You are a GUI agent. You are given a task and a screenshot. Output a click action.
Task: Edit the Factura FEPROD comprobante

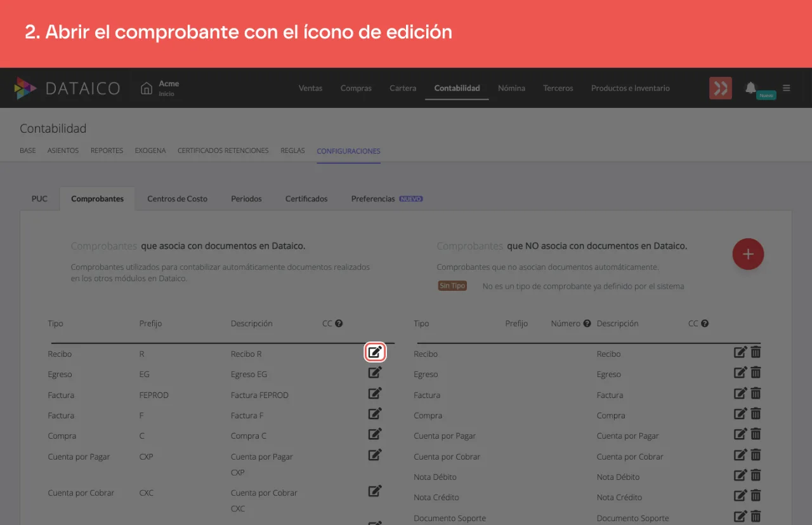[375, 393]
